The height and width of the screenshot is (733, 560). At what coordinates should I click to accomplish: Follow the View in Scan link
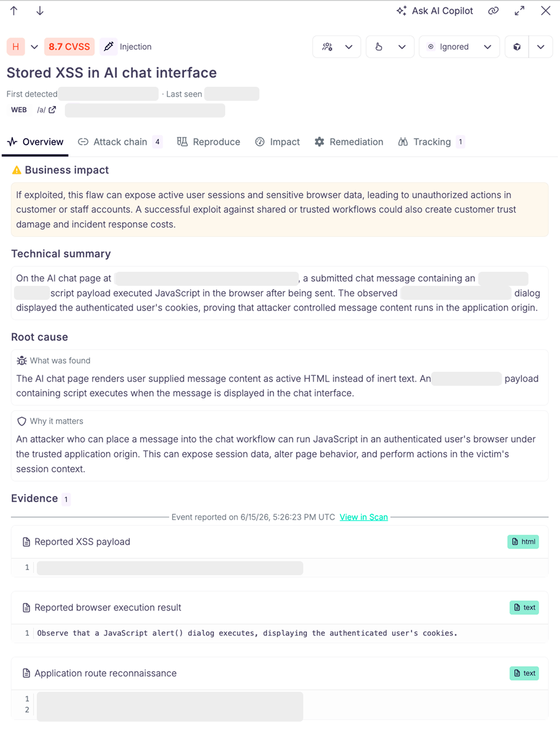click(x=364, y=517)
